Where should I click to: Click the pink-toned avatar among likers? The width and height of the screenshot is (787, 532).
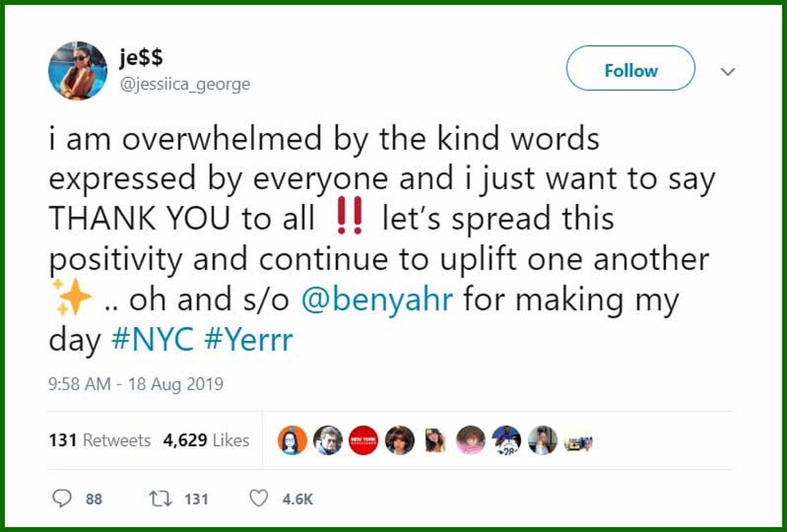471,440
